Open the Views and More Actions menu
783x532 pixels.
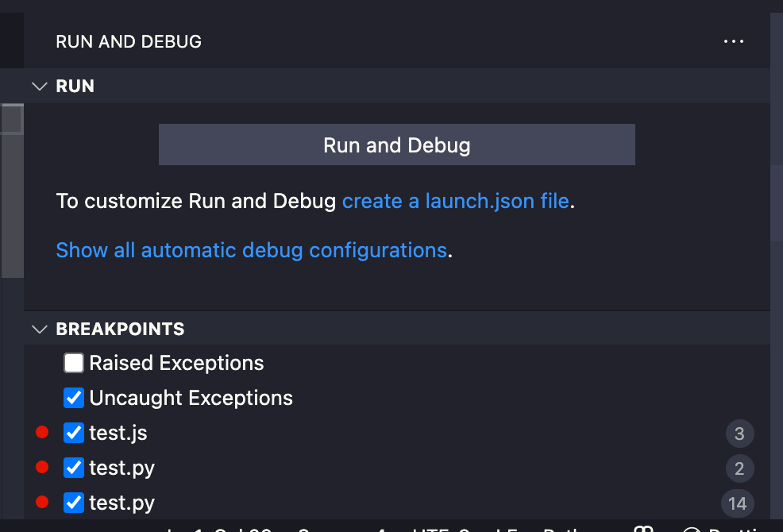tap(733, 40)
